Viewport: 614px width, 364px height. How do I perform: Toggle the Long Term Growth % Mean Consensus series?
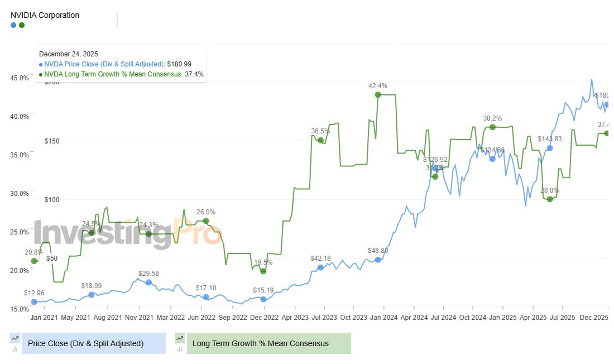[269, 343]
